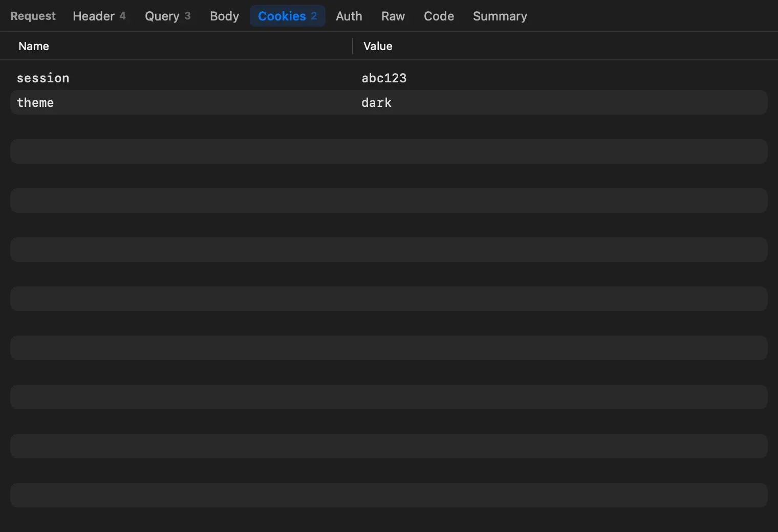The image size is (778, 532).
Task: Open the Raw tab
Action: click(x=393, y=16)
